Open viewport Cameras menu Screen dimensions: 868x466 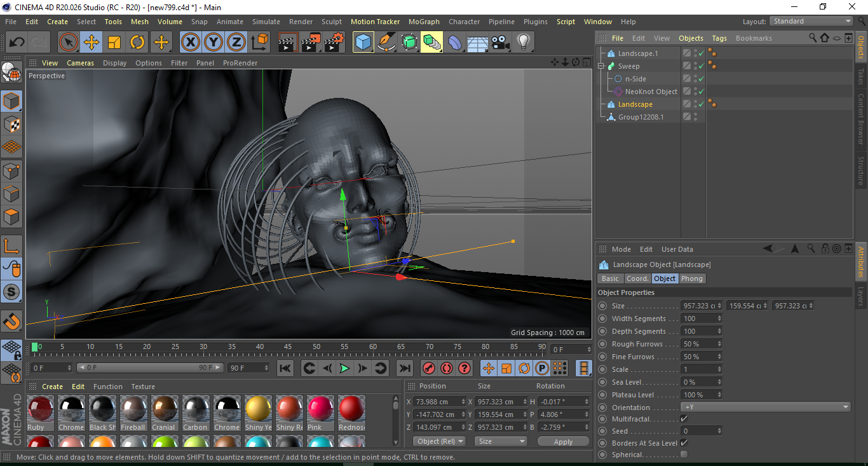[81, 63]
